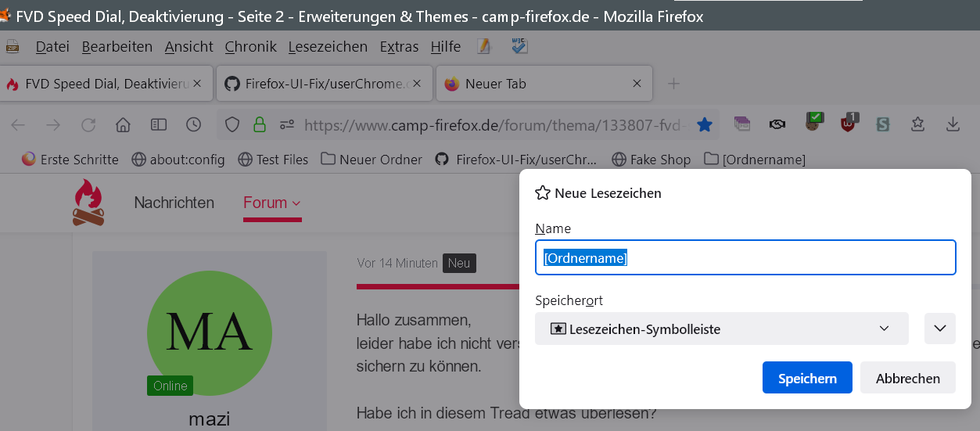Click the Name input field

(x=745, y=257)
